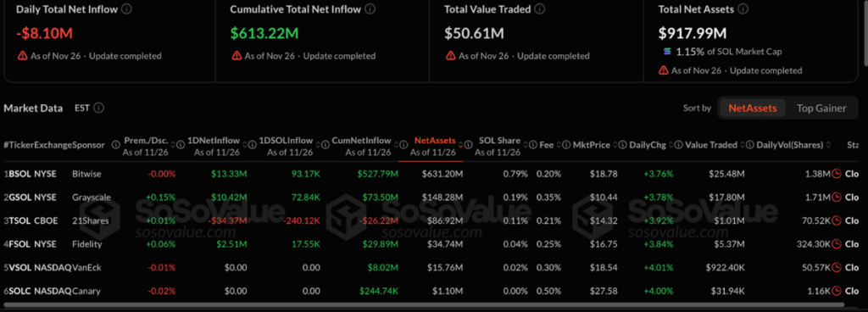
Task: Show info tooltip for 1DSOLInflow column
Action: point(252,145)
